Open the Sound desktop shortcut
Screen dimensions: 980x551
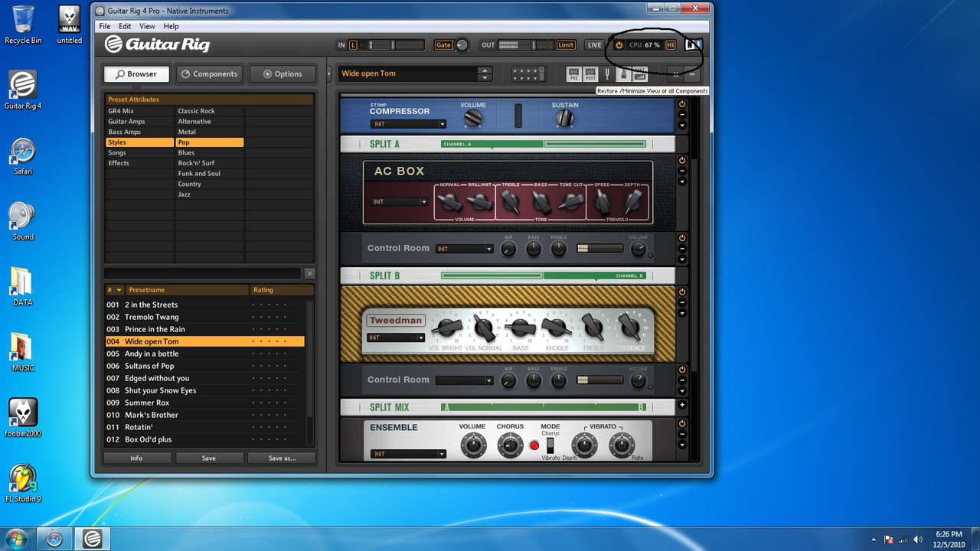[x=23, y=222]
